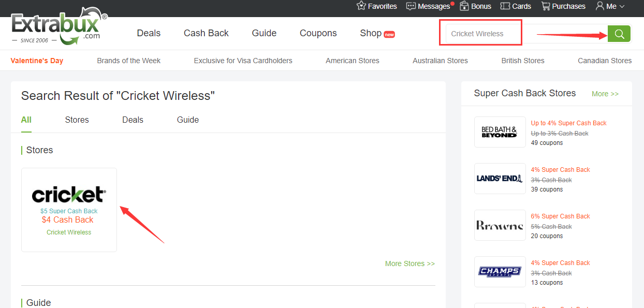
Task: Click the Cricket Wireless store name link
Action: [x=69, y=232]
